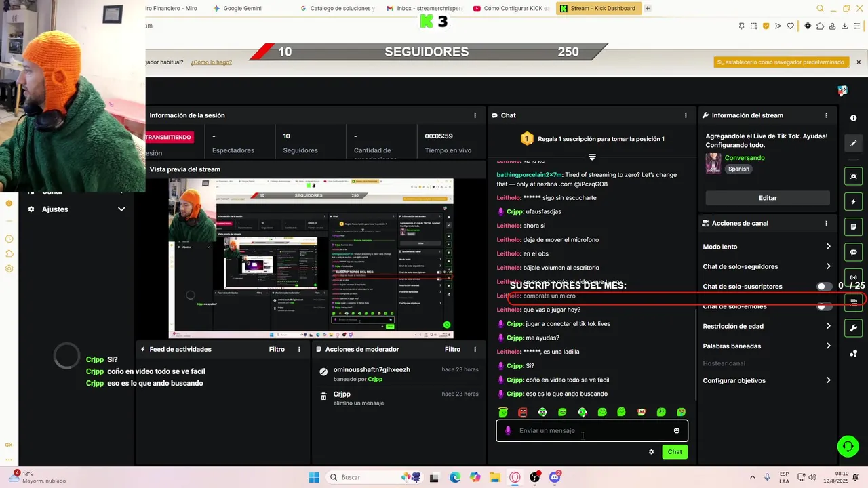Screen dimensions: 868x488
Task: Open Discord from the taskbar
Action: coord(555,477)
